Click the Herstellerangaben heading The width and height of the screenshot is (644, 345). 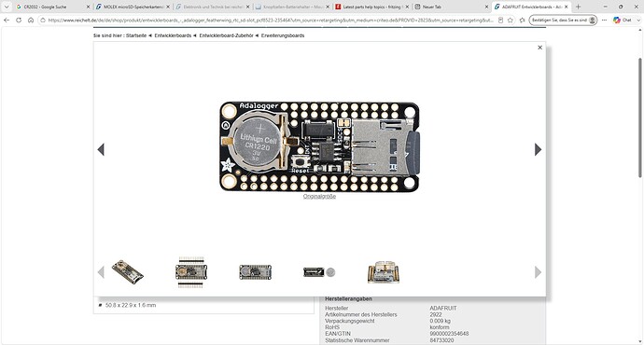(x=348, y=299)
